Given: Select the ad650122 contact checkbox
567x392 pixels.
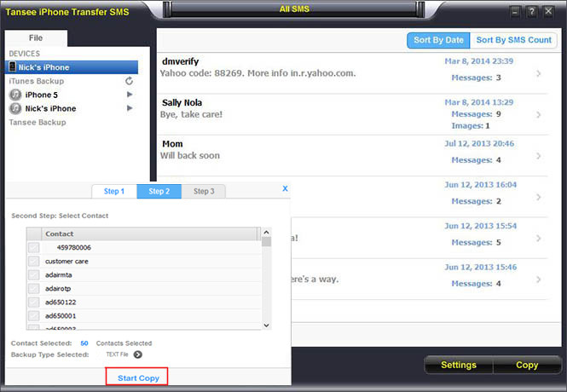Looking at the screenshot, I should 34,302.
